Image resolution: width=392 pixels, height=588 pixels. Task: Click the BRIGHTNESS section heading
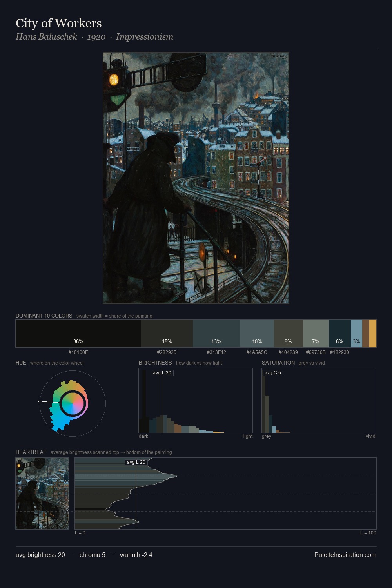tap(155, 363)
